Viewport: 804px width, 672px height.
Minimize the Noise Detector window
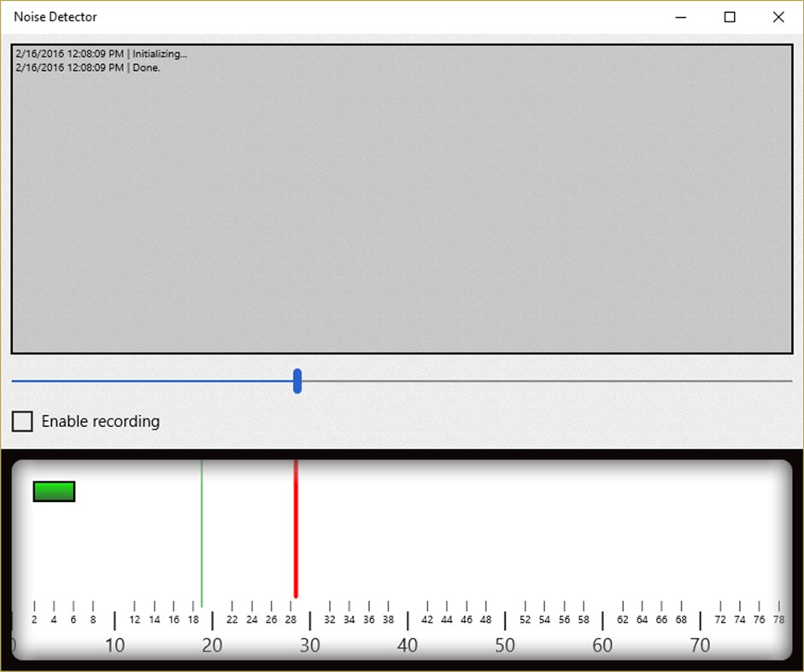[x=681, y=17]
